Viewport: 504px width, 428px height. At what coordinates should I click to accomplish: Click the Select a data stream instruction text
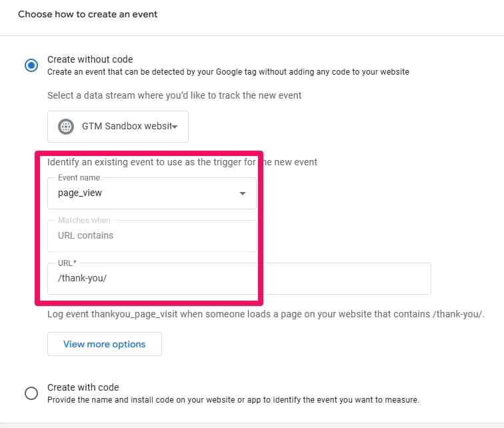pos(174,95)
